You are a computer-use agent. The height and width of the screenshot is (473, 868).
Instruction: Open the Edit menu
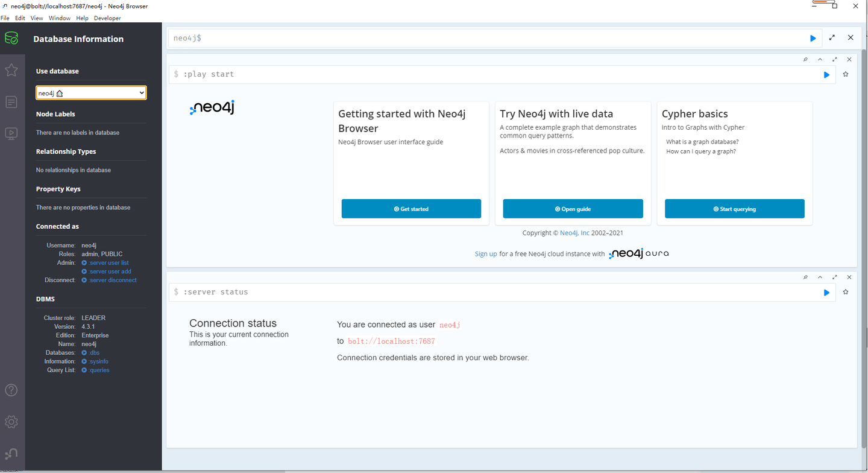coord(20,18)
